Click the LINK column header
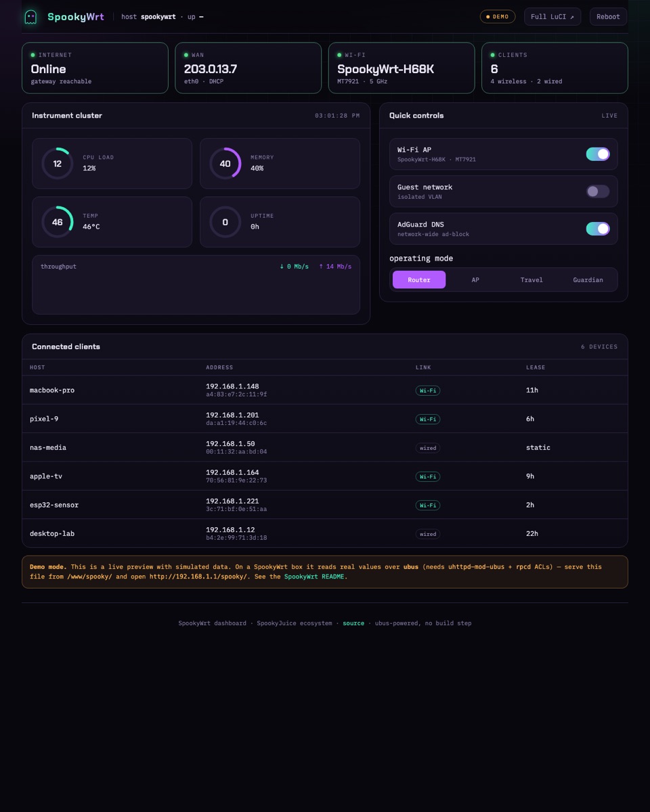 coord(423,367)
